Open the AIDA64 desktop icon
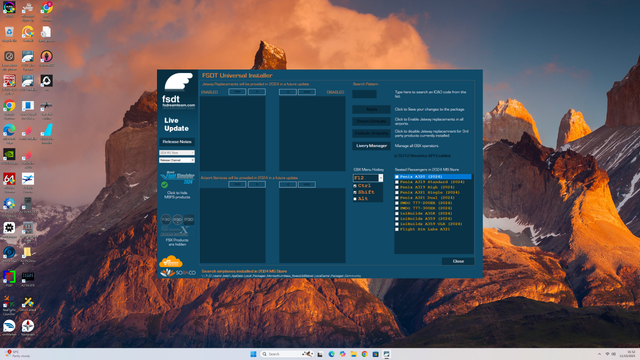Screen dimensions: 640x360 click(x=9, y=183)
